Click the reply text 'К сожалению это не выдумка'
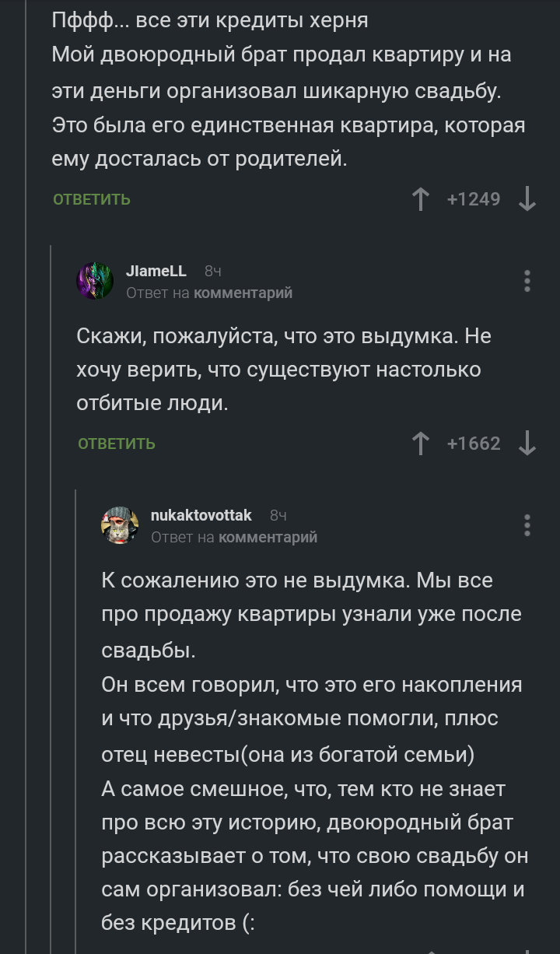The image size is (560, 954). click(x=297, y=580)
